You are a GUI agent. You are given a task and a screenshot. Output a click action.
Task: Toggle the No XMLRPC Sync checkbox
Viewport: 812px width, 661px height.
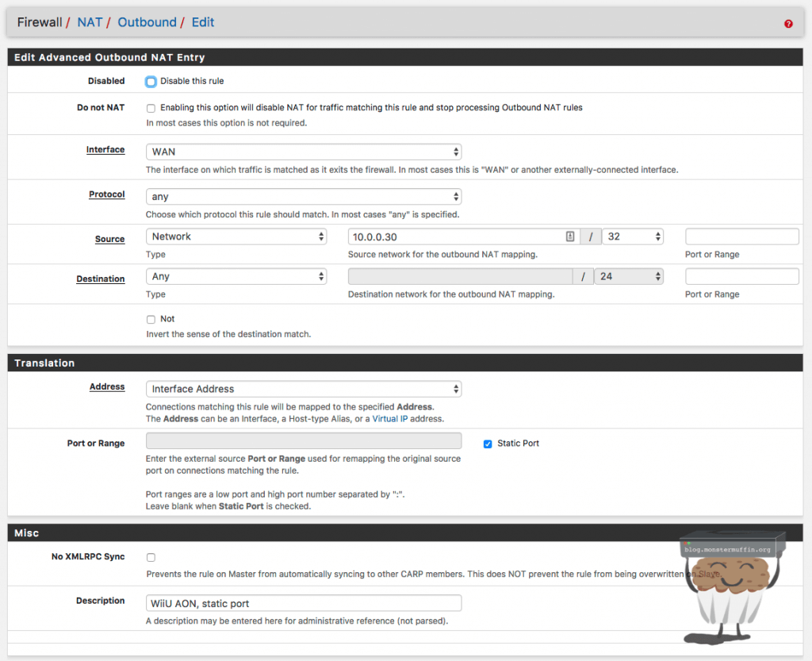pyautogui.click(x=151, y=558)
